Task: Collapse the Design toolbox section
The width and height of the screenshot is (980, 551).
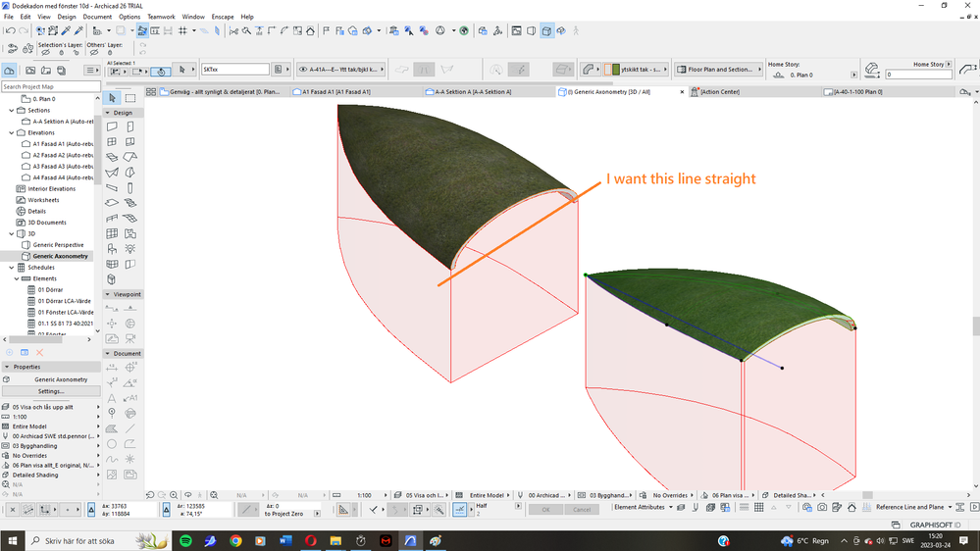Action: tap(108, 113)
